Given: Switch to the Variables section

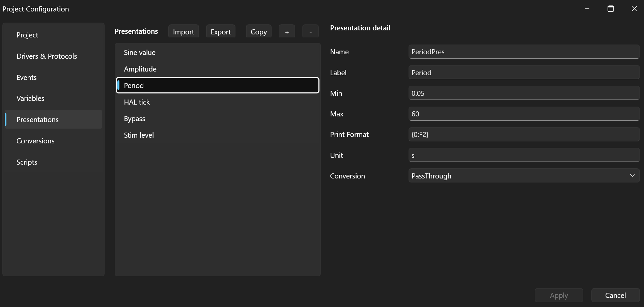Looking at the screenshot, I should (x=53, y=99).
